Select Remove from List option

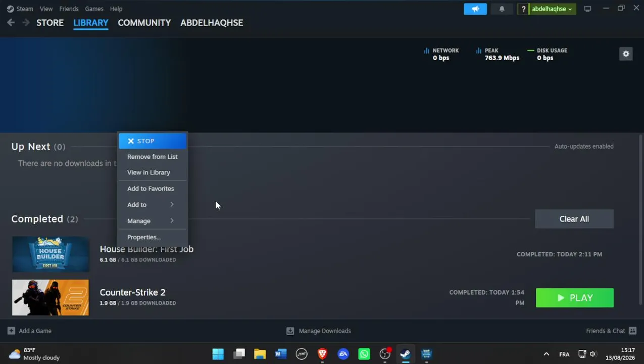(153, 157)
